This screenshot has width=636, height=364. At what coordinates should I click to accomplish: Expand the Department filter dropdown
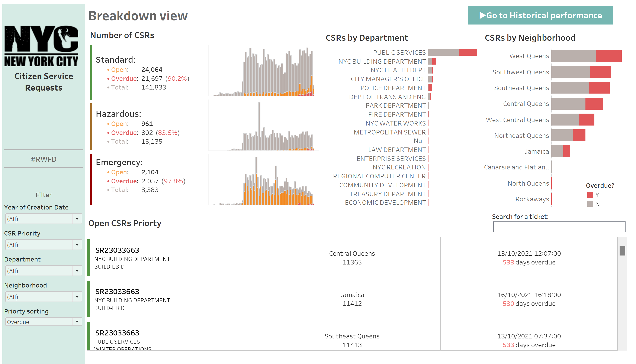(44, 271)
